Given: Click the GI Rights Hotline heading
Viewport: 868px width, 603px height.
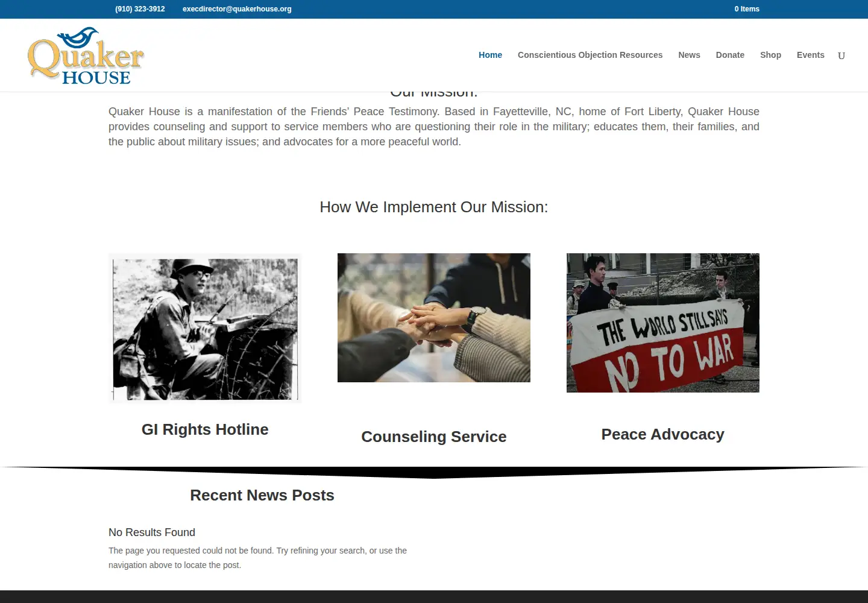Looking at the screenshot, I should pyautogui.click(x=205, y=429).
